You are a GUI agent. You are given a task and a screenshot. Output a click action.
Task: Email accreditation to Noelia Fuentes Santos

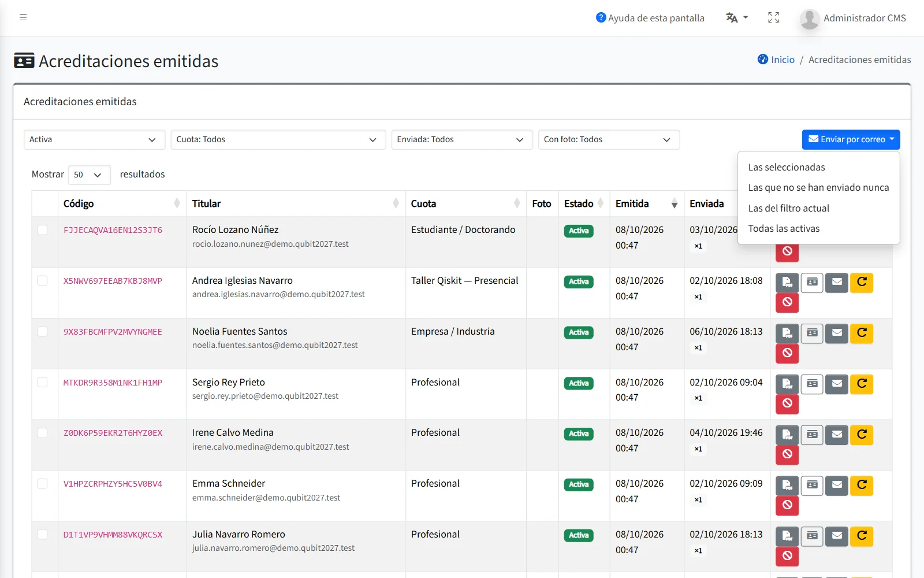click(837, 334)
